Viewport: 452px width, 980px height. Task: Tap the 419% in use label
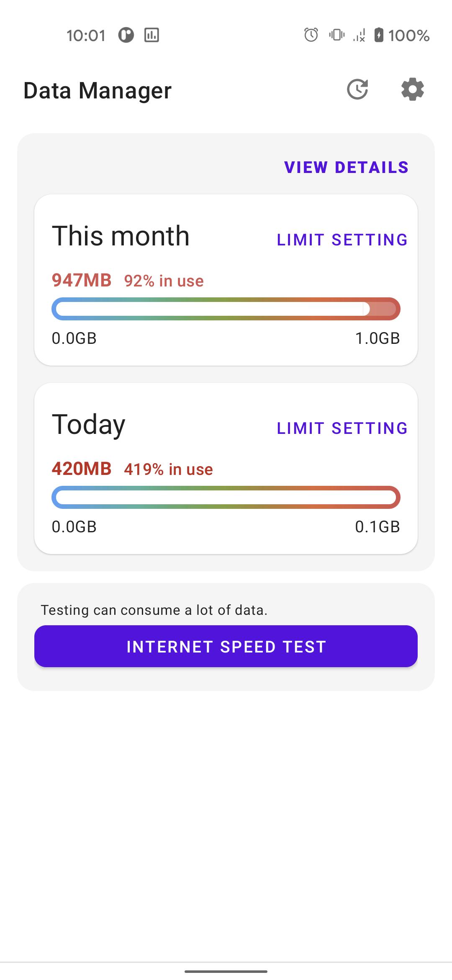pyautogui.click(x=168, y=469)
